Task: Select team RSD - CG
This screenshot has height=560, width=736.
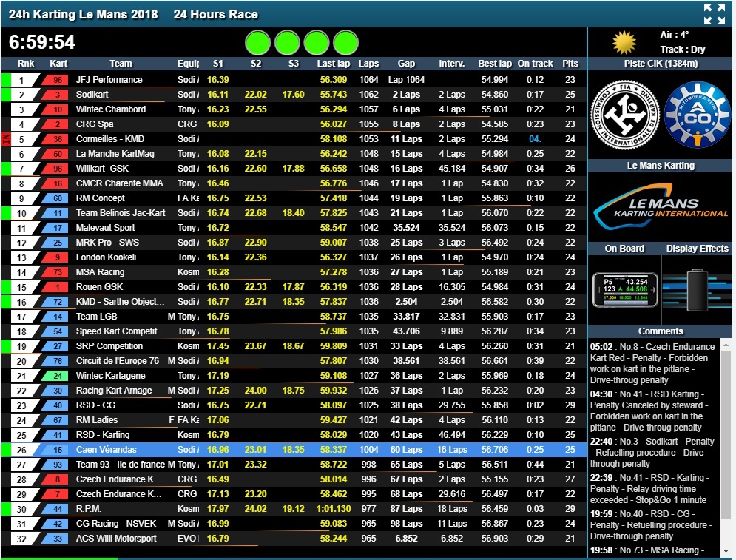Action: tap(95, 405)
